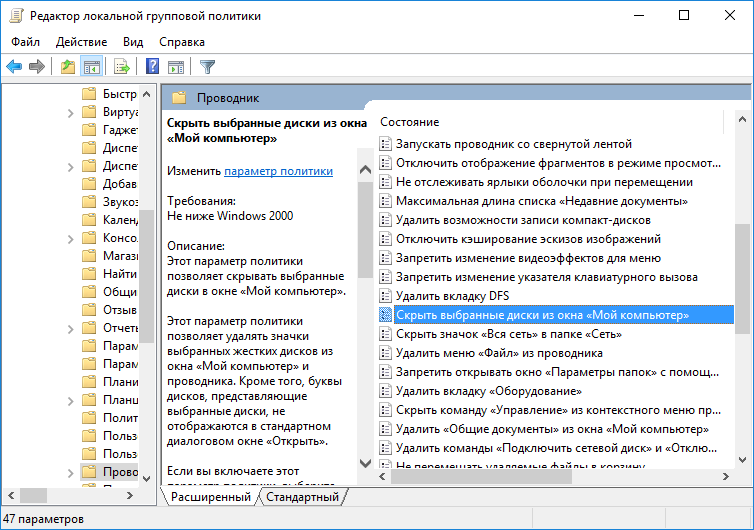Expand the «Вирту…» folder in the tree
The width and height of the screenshot is (754, 530).
click(x=70, y=112)
